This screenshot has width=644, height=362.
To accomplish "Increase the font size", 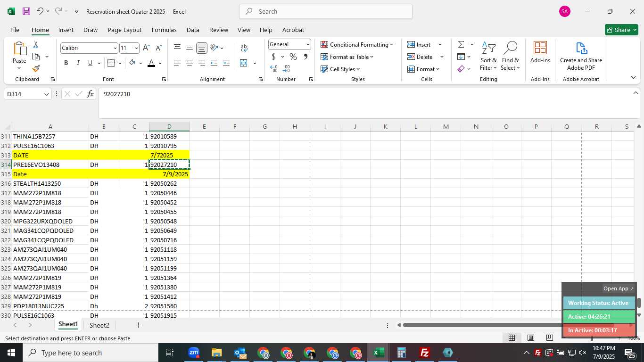I will (146, 48).
